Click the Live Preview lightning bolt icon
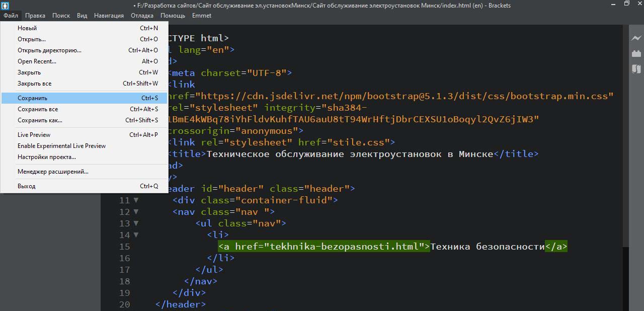The image size is (644, 311). coord(636,38)
